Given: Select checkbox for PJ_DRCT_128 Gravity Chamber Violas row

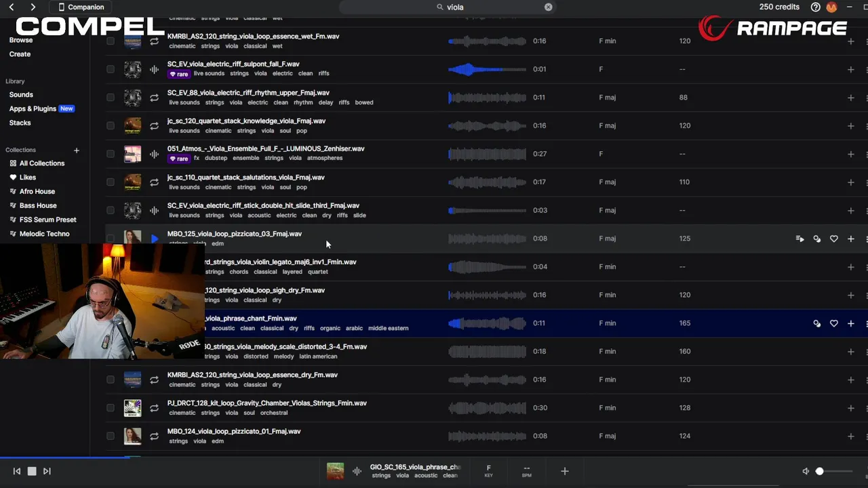Looking at the screenshot, I should pos(111,408).
